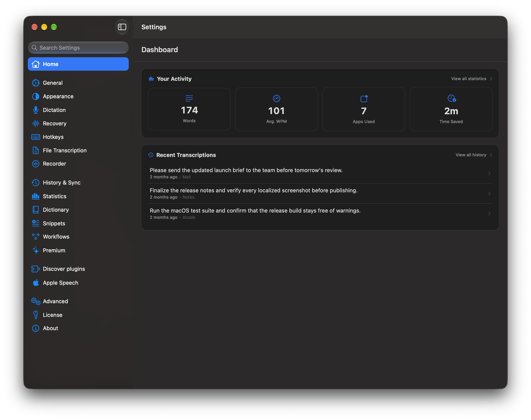Open the launch brief transcription text
Viewport: 531px width, 420px height.
pyautogui.click(x=246, y=170)
